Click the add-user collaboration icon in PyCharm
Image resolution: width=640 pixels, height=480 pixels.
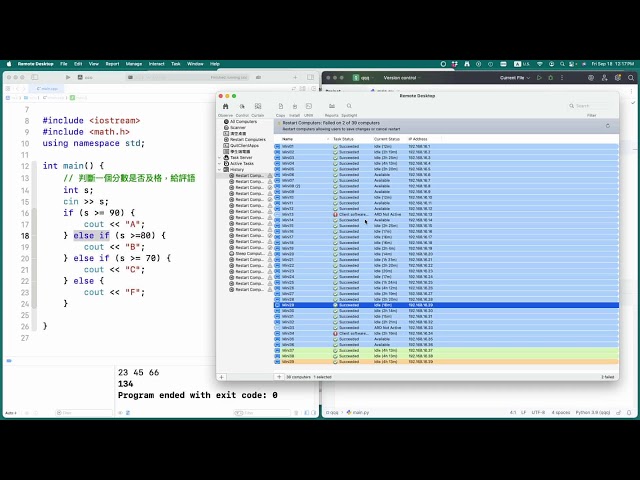604,78
